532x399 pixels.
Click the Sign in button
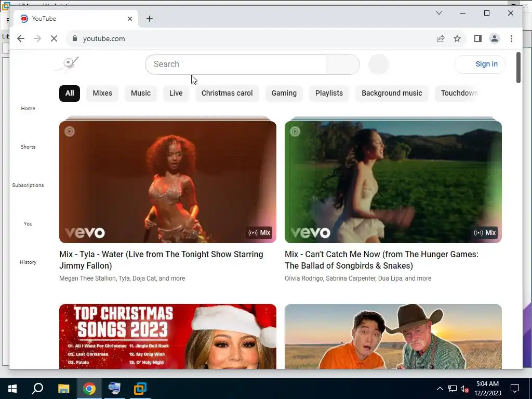pyautogui.click(x=481, y=64)
